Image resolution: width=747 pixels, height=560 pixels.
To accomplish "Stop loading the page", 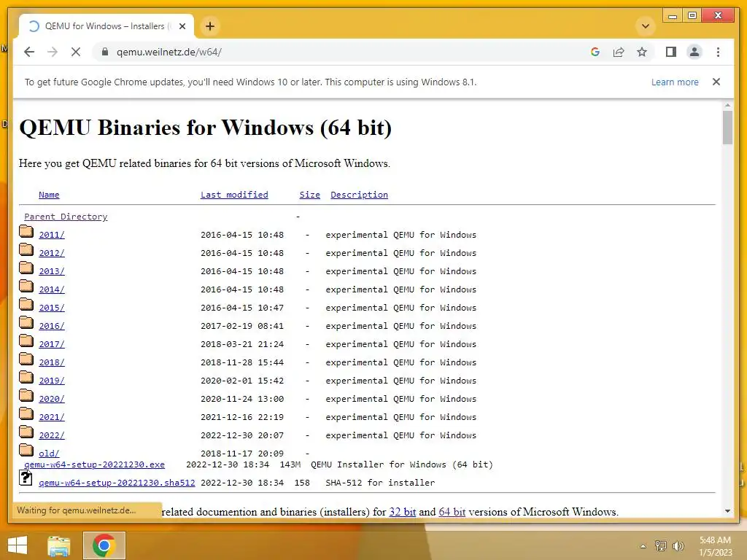I will [x=76, y=52].
